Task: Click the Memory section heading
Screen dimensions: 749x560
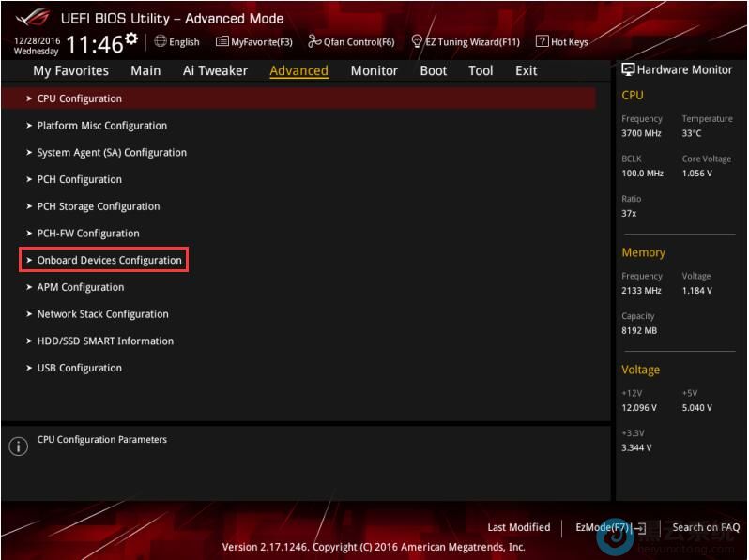Action: coord(644,252)
